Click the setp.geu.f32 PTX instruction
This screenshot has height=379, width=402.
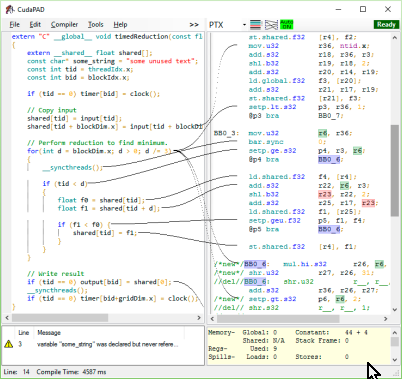coord(275,220)
